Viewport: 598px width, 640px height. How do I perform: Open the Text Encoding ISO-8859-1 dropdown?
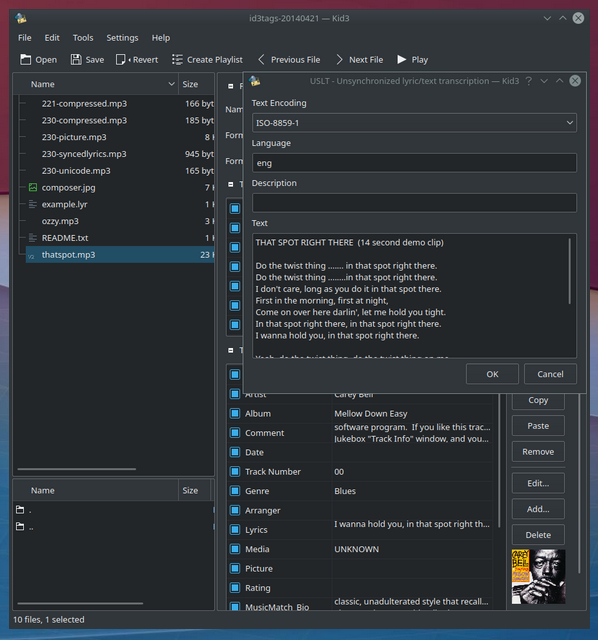click(414, 123)
